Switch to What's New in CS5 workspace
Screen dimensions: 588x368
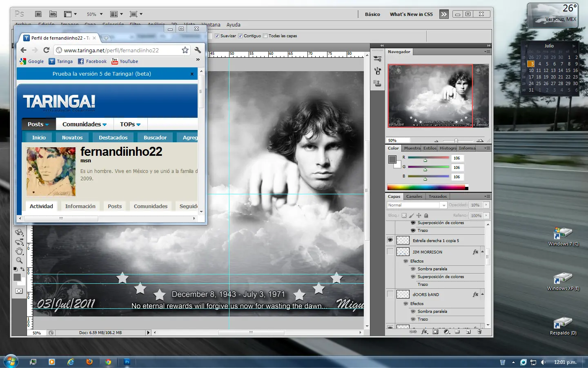411,14
